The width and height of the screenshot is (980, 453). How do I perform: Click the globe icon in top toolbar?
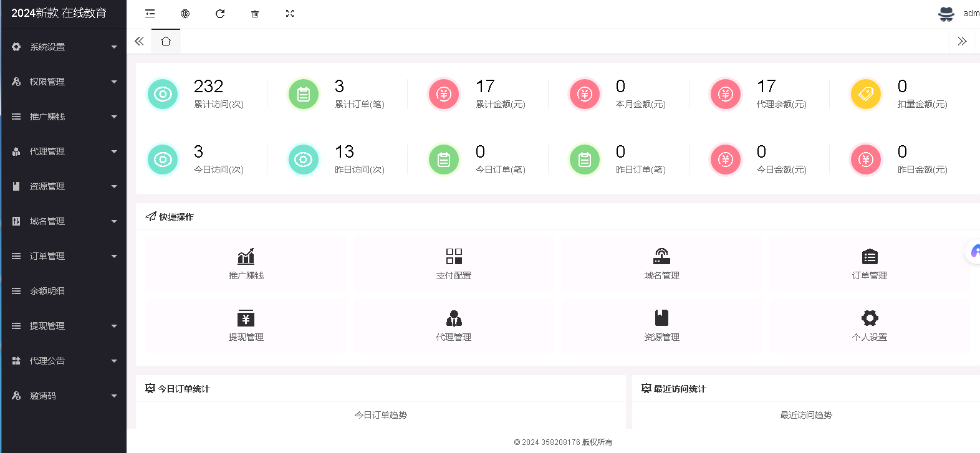coord(185,14)
